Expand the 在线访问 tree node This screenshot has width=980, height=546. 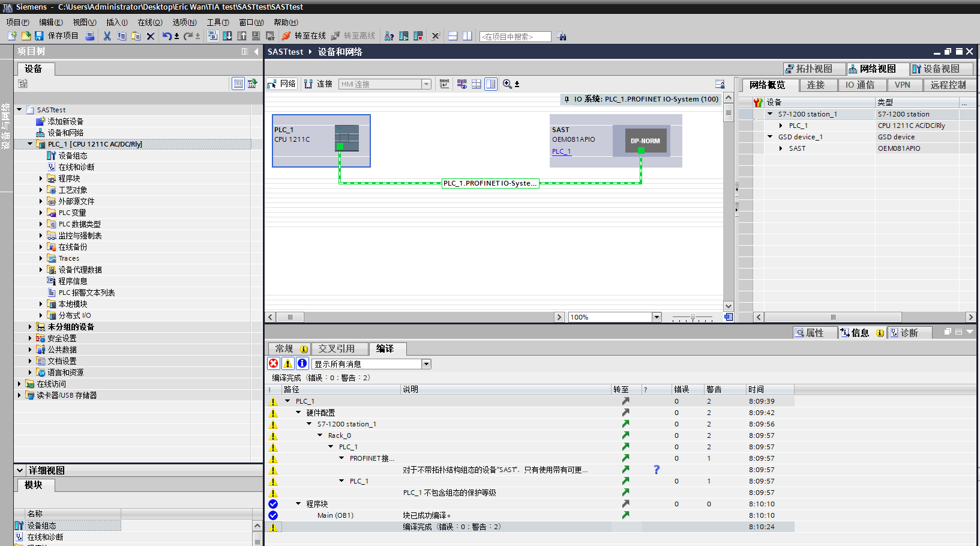click(19, 384)
